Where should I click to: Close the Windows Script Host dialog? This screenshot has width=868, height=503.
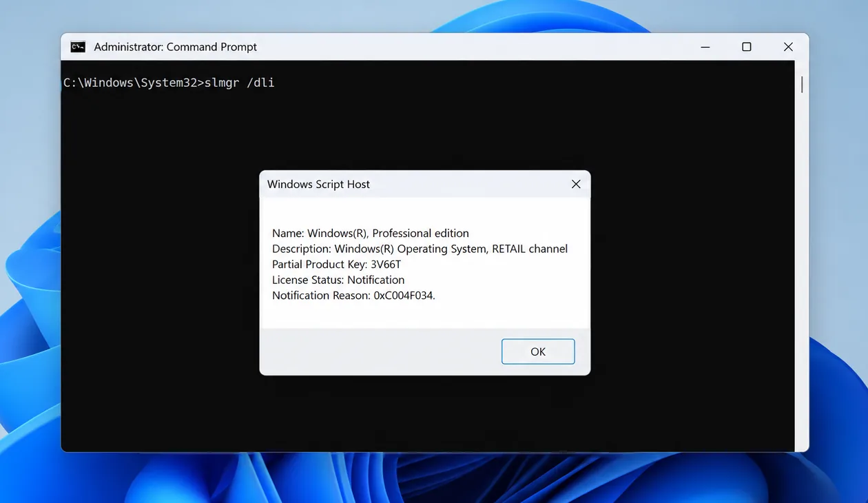click(576, 184)
